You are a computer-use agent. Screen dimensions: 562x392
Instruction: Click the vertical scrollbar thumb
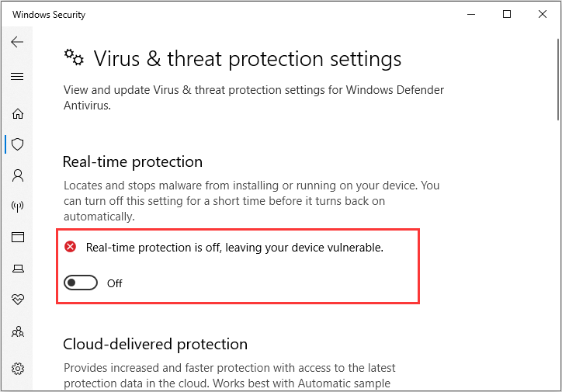click(x=558, y=79)
